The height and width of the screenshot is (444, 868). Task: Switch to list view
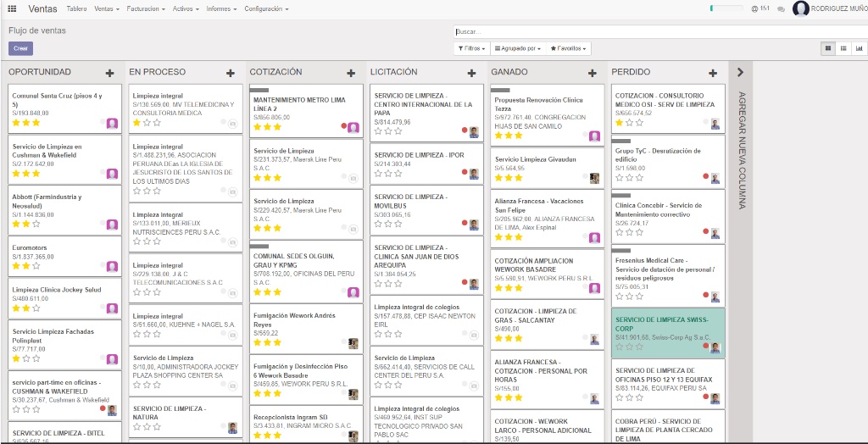843,48
